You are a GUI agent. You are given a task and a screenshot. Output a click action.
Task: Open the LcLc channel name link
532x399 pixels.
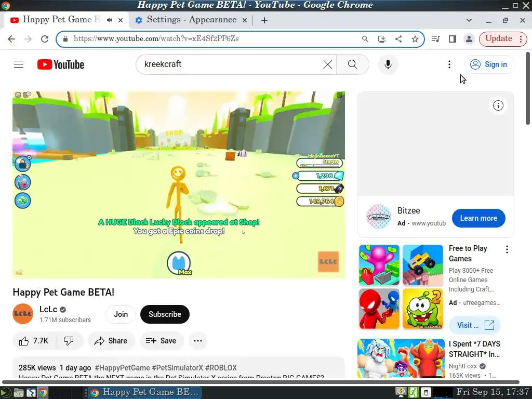click(48, 309)
